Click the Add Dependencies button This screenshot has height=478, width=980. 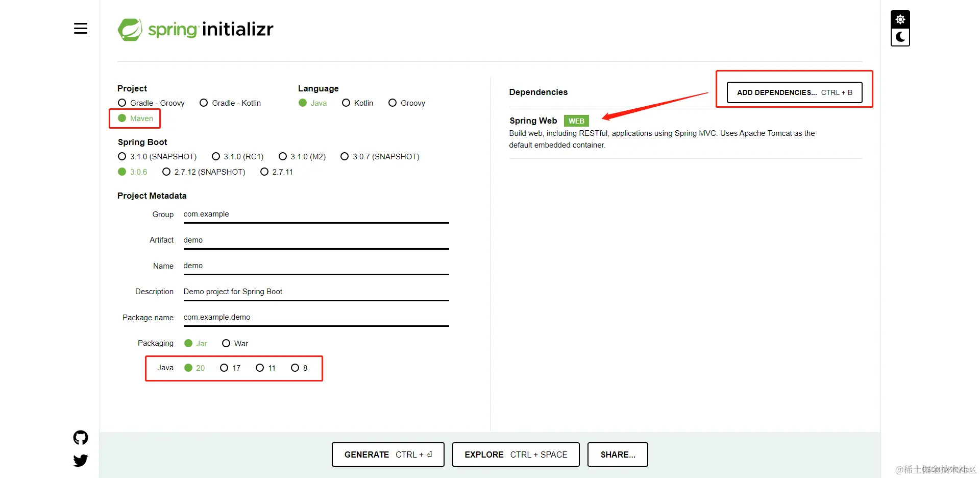tap(795, 92)
